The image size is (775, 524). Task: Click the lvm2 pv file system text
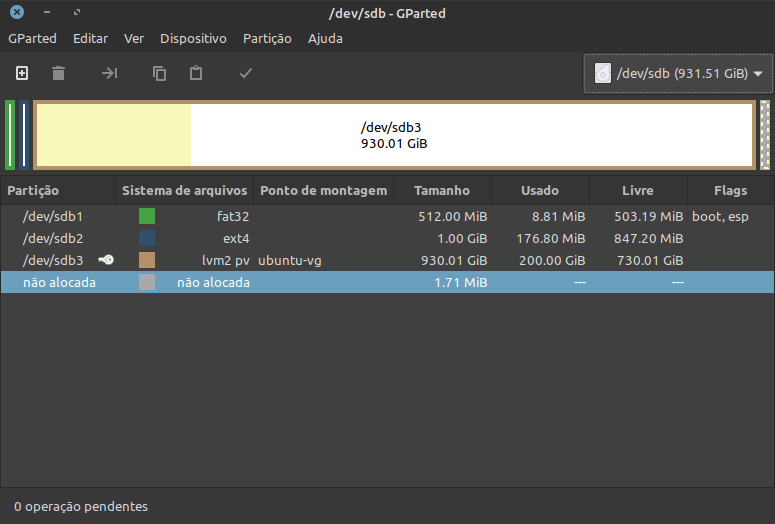tap(225, 260)
